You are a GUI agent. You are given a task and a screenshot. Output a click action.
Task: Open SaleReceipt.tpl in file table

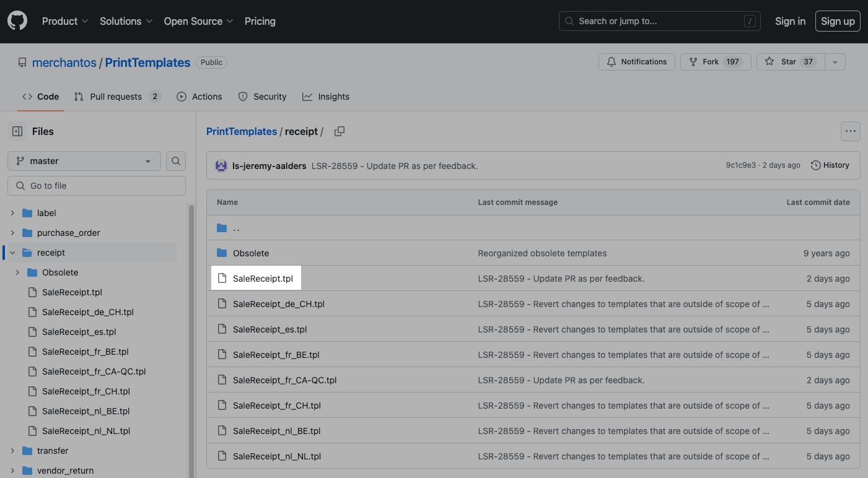[x=263, y=279]
